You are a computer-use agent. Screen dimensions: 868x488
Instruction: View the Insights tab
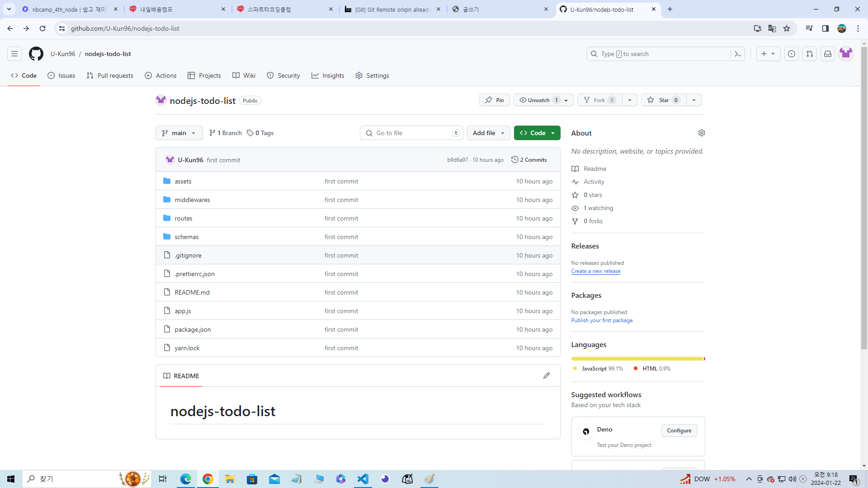(x=328, y=75)
